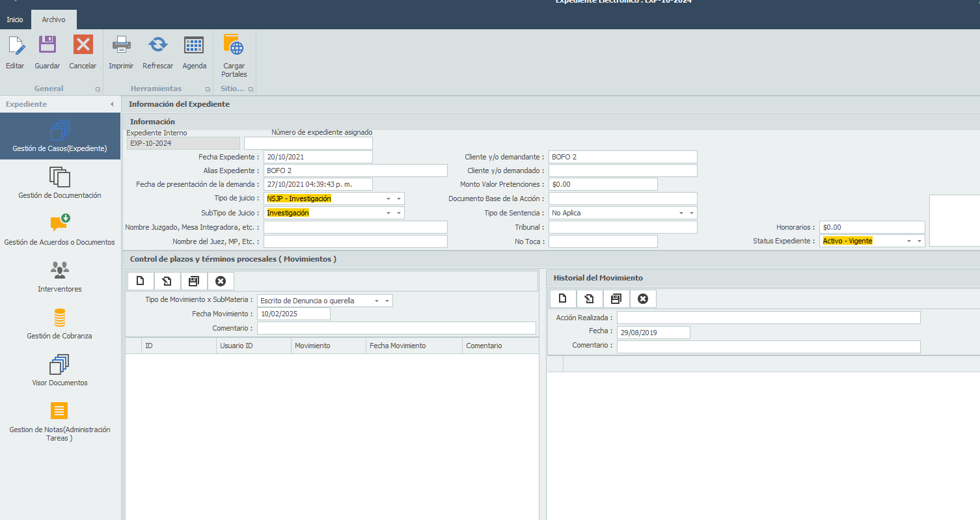Select the Archivo ribbon tab
980x520 pixels.
54,20
